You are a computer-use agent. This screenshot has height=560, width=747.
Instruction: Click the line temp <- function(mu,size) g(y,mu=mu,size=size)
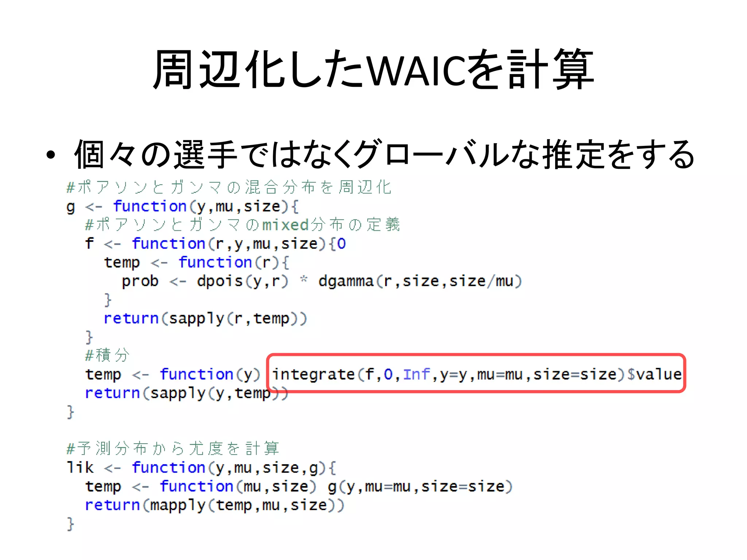[299, 487]
